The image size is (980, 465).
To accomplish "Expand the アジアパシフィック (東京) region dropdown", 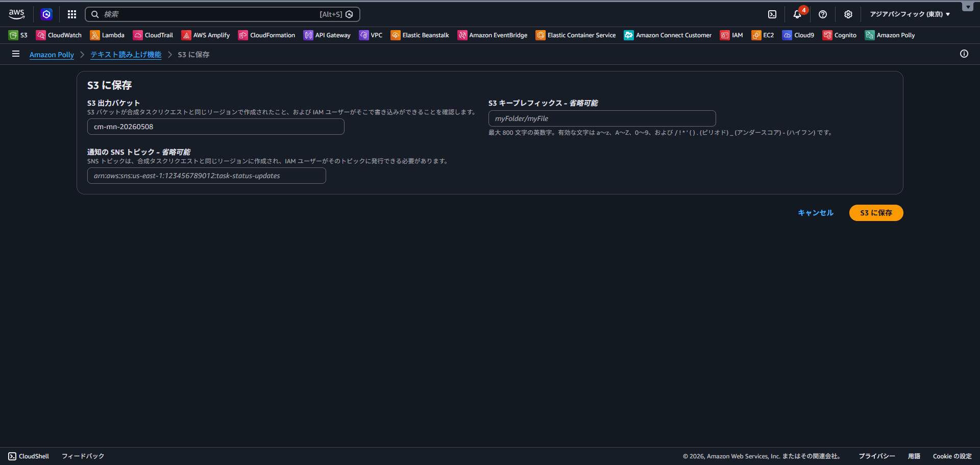I will click(910, 14).
